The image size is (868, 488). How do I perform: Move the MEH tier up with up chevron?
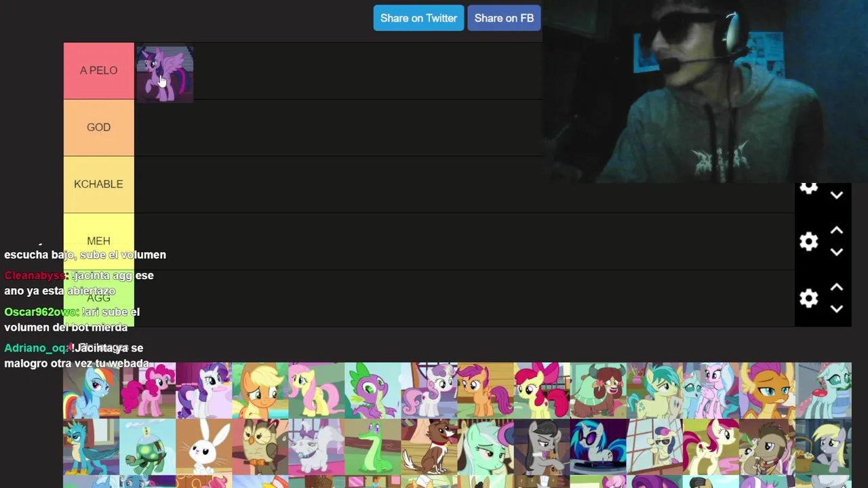coord(837,230)
